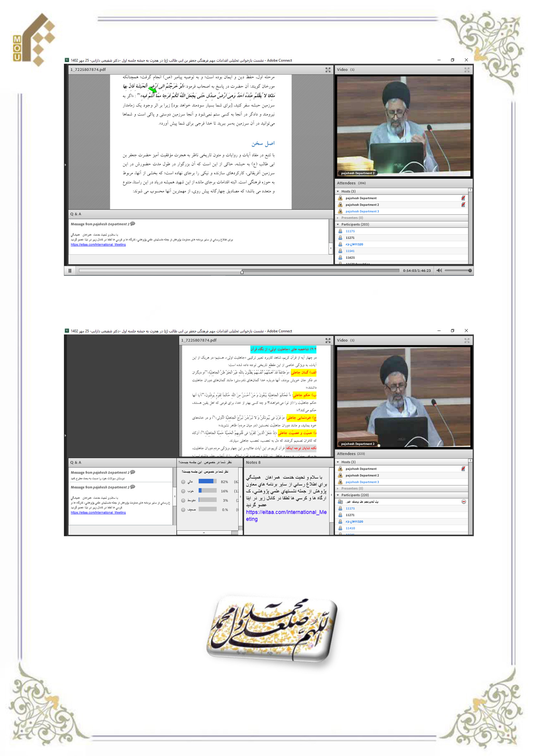The width and height of the screenshot is (535, 756).
Task: Click the small arrow on upper window's left edge
Action: coord(65,165)
